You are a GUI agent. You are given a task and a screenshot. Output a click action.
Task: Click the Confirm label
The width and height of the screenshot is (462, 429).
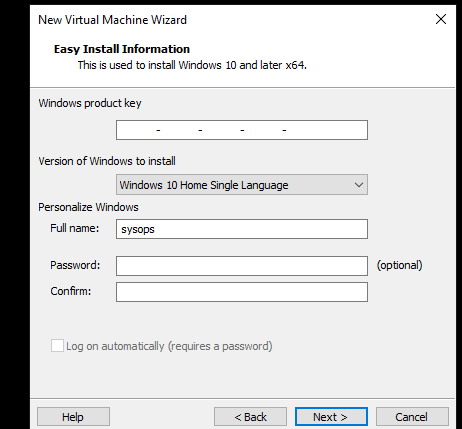pyautogui.click(x=71, y=291)
